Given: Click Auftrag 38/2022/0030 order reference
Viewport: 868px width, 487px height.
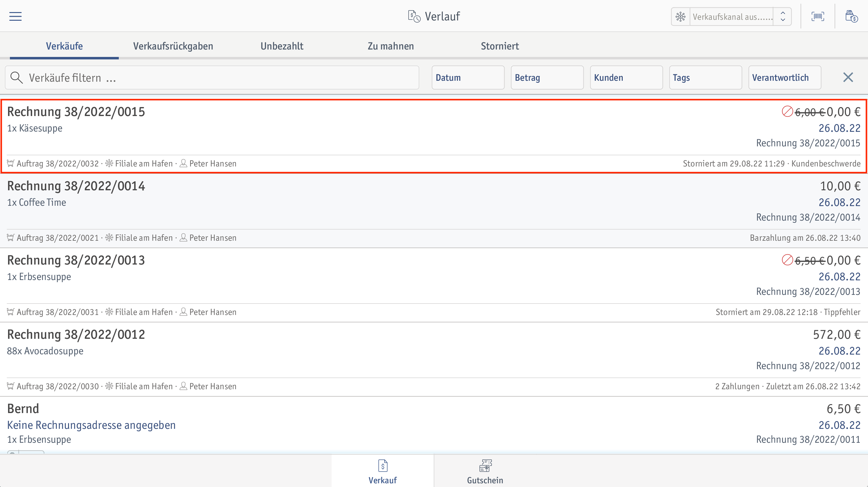Looking at the screenshot, I should 58,386.
